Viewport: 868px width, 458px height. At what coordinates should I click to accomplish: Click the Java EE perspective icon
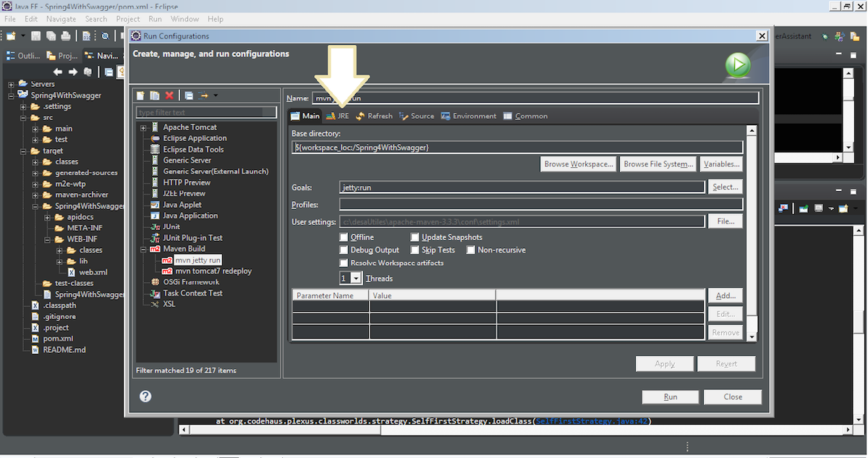[840, 36]
